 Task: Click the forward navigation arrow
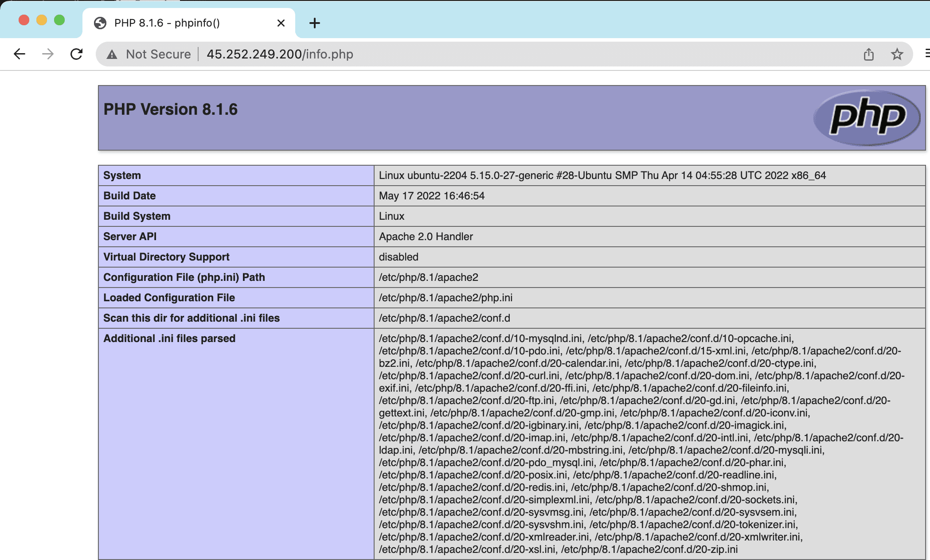click(x=48, y=54)
